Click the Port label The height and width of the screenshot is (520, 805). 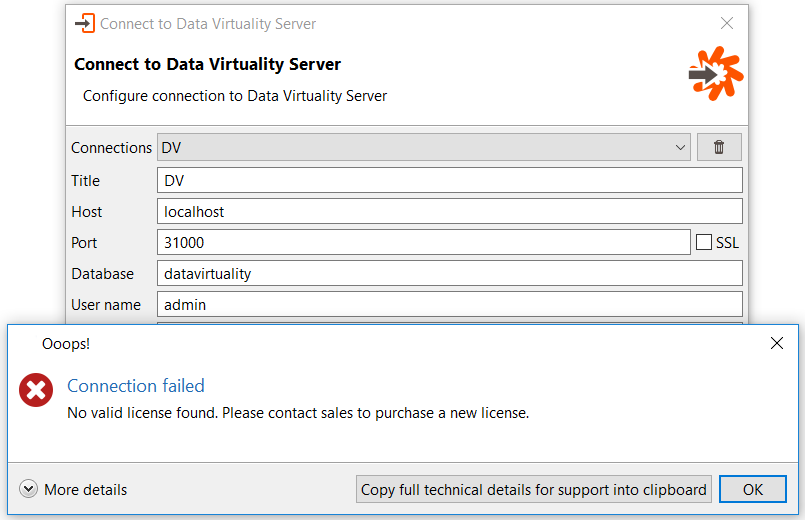84,243
